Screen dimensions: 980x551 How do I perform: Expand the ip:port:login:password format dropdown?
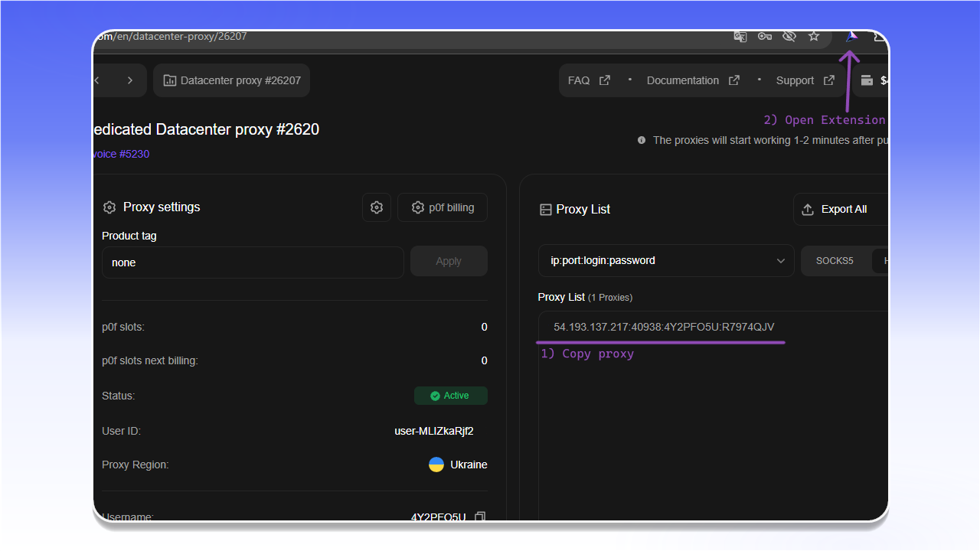(x=666, y=260)
